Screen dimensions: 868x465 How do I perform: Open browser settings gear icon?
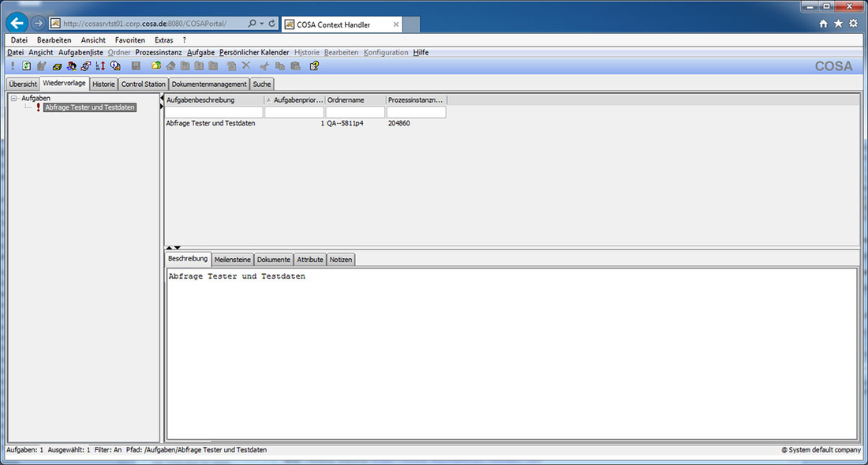853,24
